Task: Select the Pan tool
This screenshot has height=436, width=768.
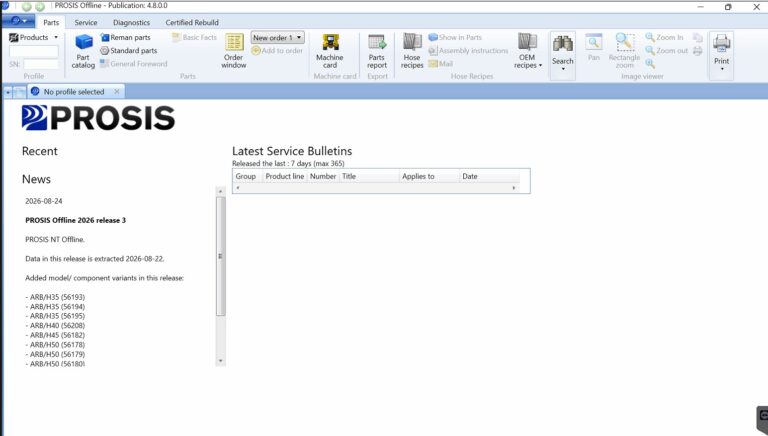Action: (594, 48)
